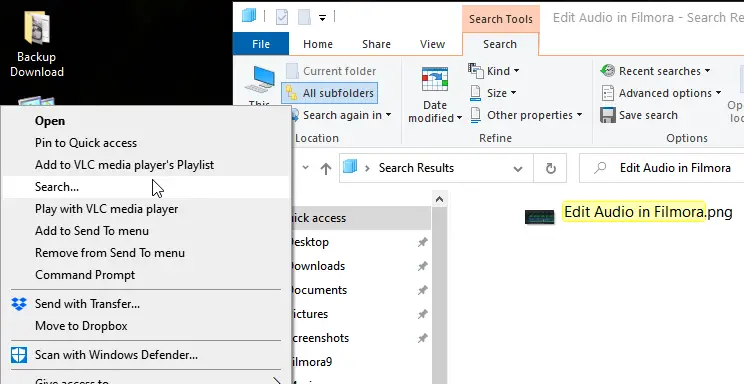Choose Add to Send To menu
This screenshot has height=384, width=744.
[x=147, y=231]
